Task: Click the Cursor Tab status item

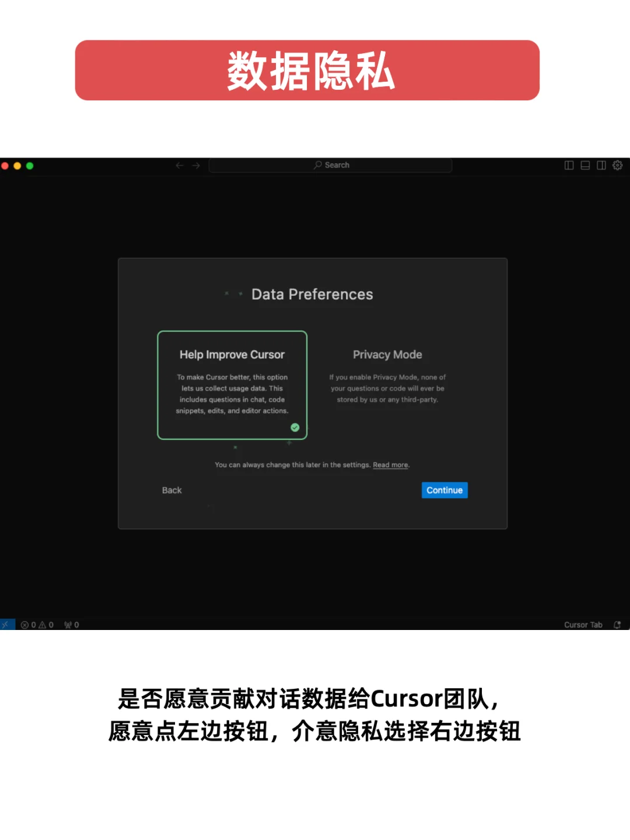Action: 583,624
